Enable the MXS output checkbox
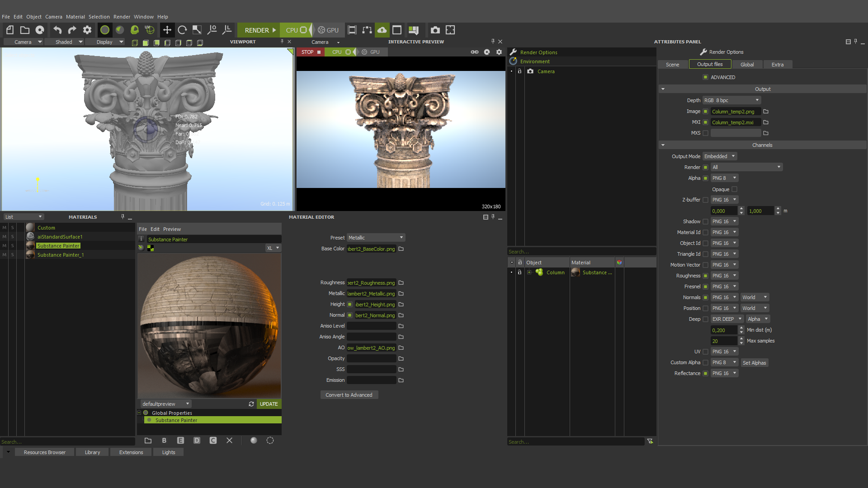The height and width of the screenshot is (488, 868). [x=705, y=133]
